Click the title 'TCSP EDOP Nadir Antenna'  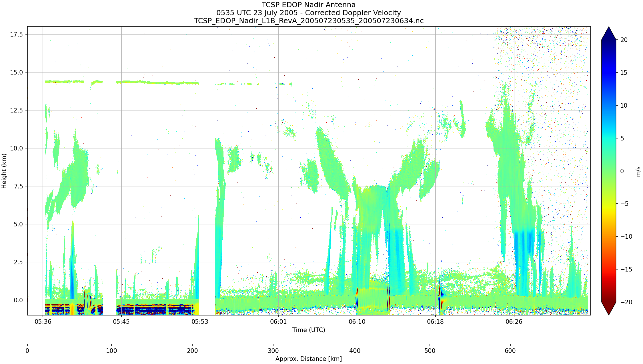tap(309, 5)
